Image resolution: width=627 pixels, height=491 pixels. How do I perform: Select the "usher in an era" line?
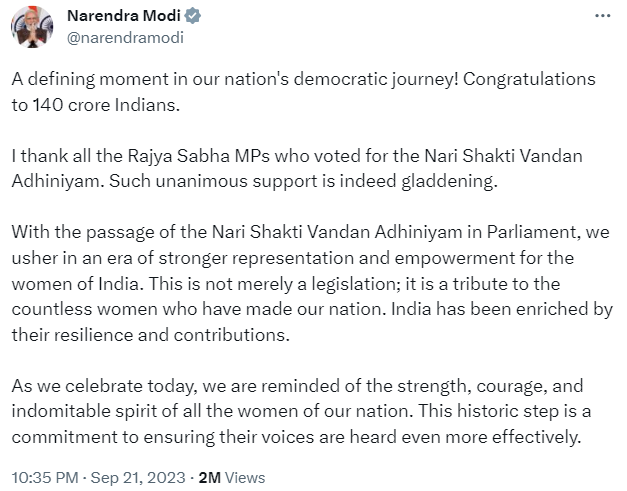point(293,258)
